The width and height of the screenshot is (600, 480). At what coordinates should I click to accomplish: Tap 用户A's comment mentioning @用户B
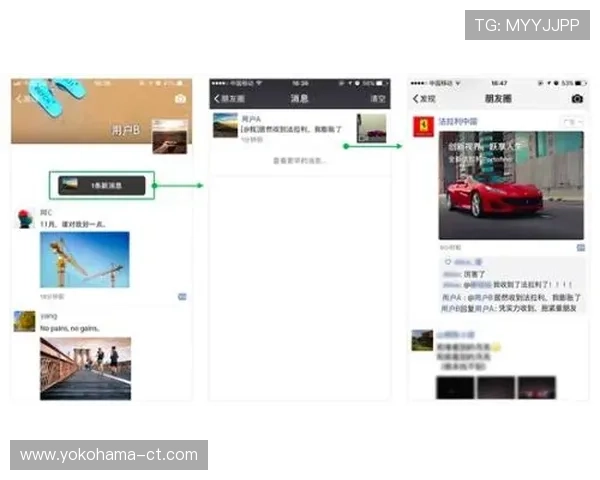click(x=511, y=297)
